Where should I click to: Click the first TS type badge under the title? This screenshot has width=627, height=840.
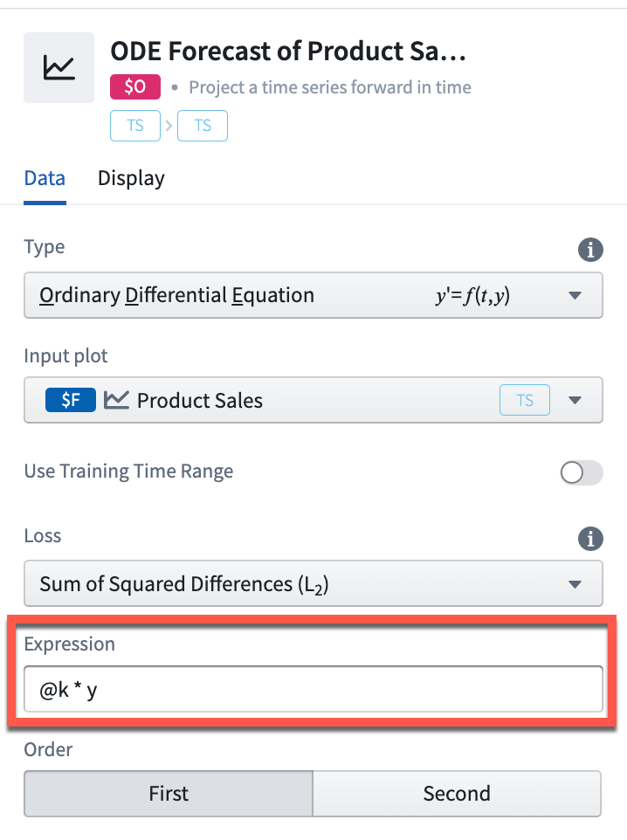135,126
